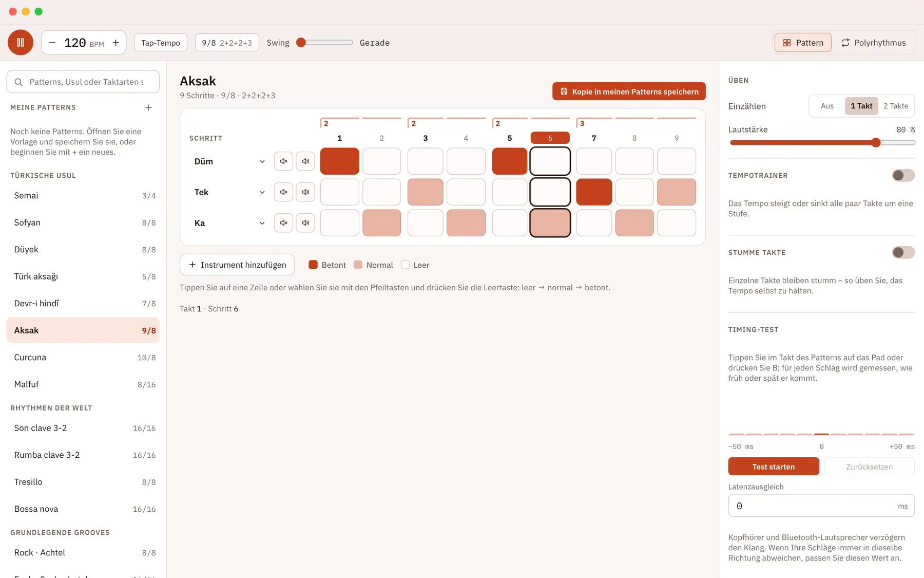Click the speaker preview icon for Tek
The width and height of the screenshot is (924, 578).
tap(305, 192)
